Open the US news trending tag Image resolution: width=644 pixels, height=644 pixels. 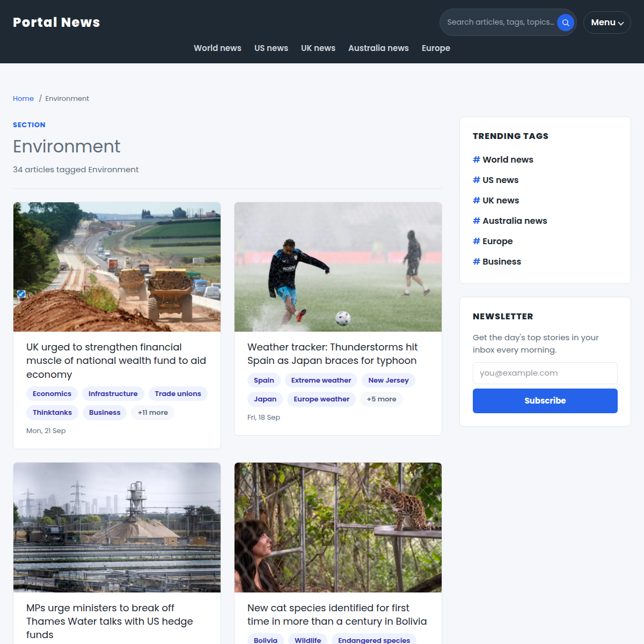click(495, 180)
